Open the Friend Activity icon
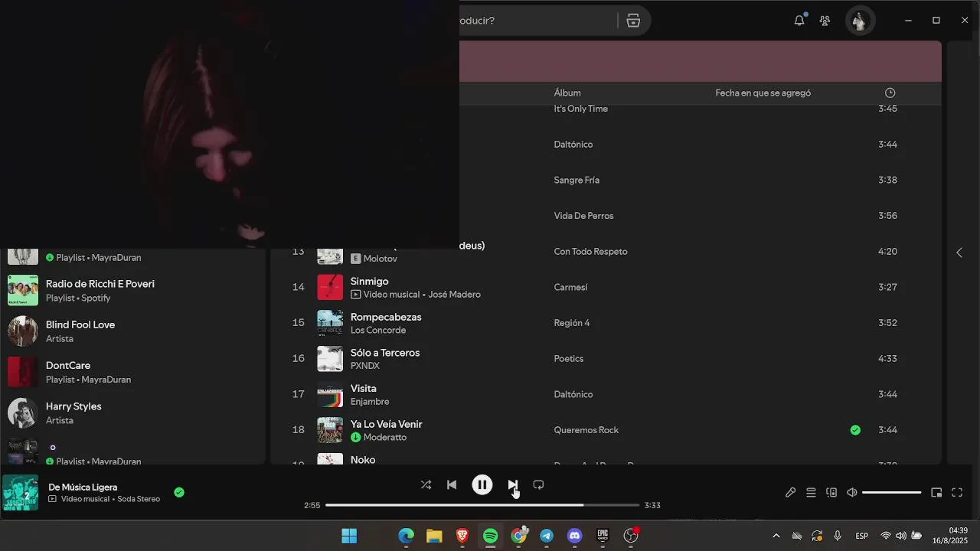 [825, 21]
